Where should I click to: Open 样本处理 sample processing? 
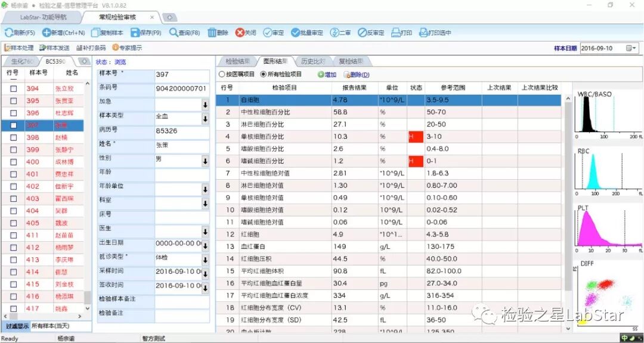(x=19, y=48)
